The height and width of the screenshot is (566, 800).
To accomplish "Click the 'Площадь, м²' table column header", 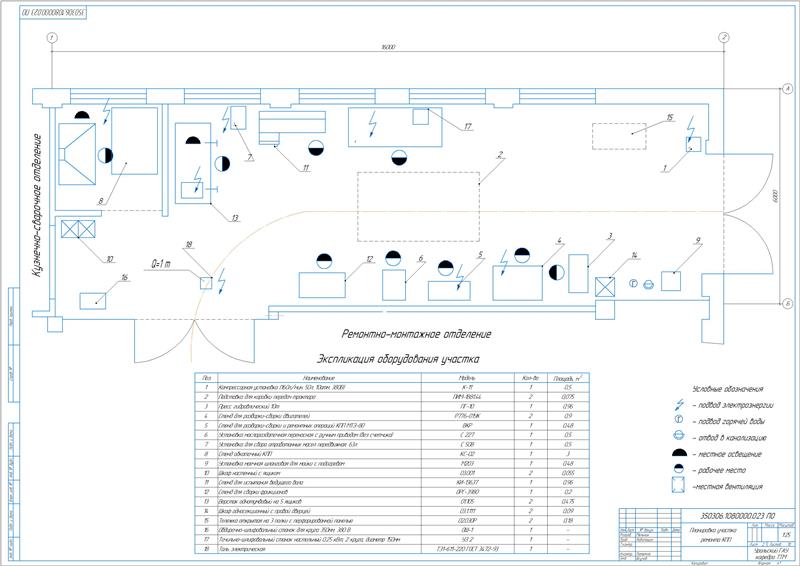I will tap(568, 378).
